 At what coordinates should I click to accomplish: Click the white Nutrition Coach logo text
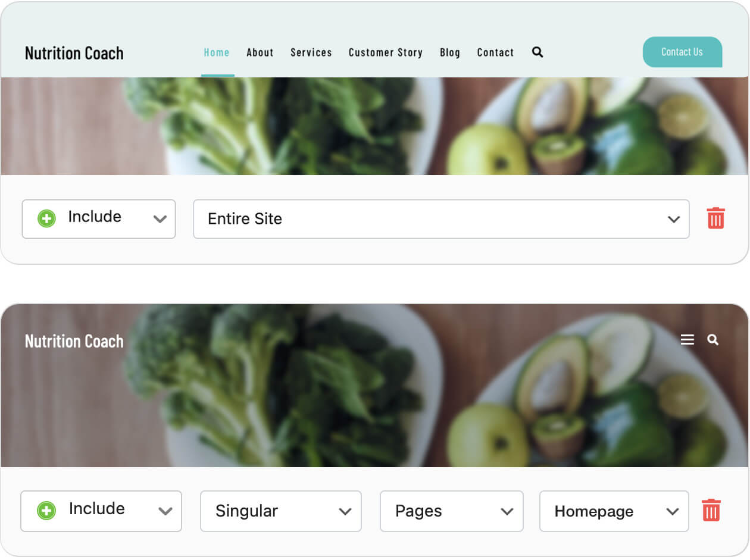coord(74,341)
